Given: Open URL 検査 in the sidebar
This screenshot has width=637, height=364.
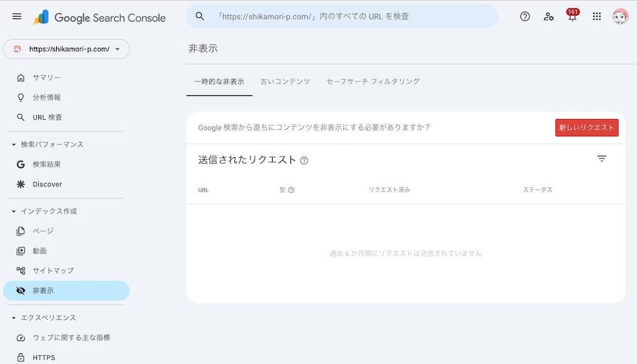Looking at the screenshot, I should click(47, 117).
